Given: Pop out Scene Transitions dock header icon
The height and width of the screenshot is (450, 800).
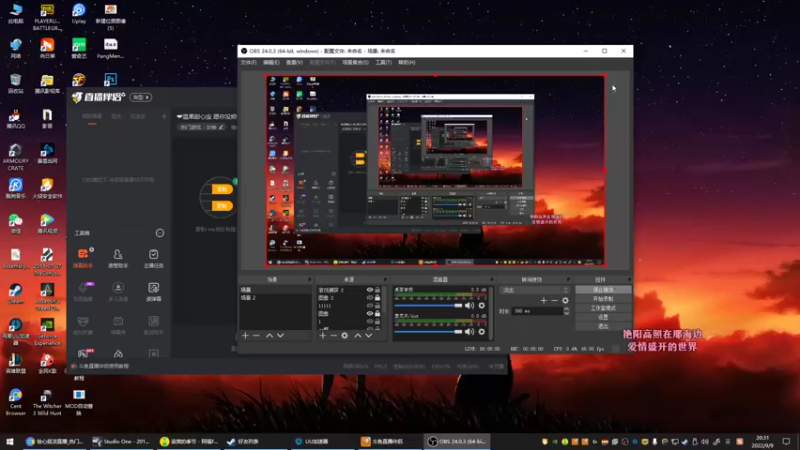Looking at the screenshot, I should pos(568,280).
